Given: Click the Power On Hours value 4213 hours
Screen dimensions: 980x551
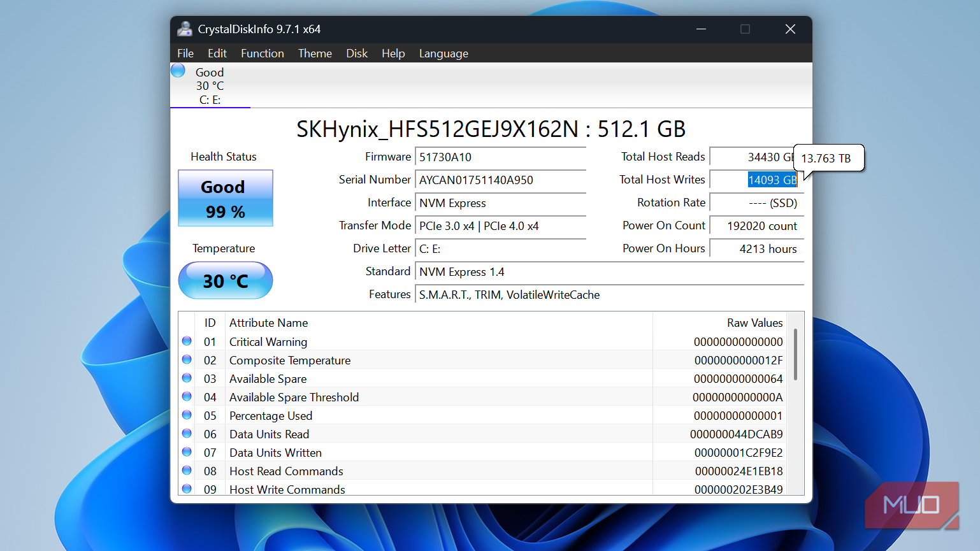Looking at the screenshot, I should 756,249.
